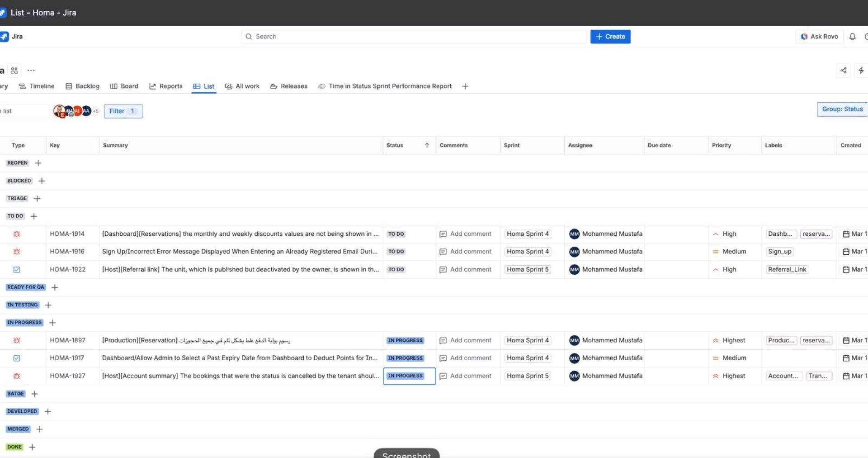Viewport: 868px width, 458px height.
Task: Open the Reports tab
Action: pos(166,86)
